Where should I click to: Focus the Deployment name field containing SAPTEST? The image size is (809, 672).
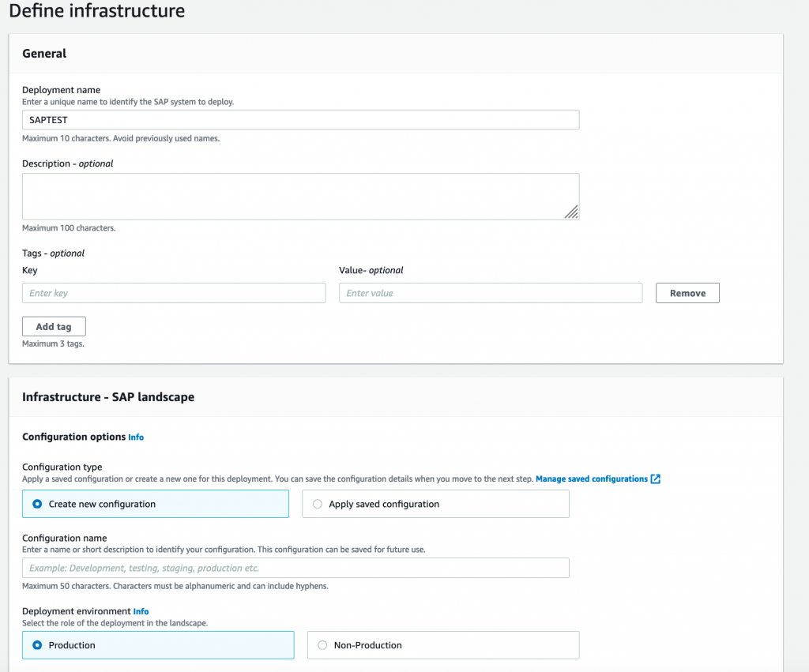[300, 119]
